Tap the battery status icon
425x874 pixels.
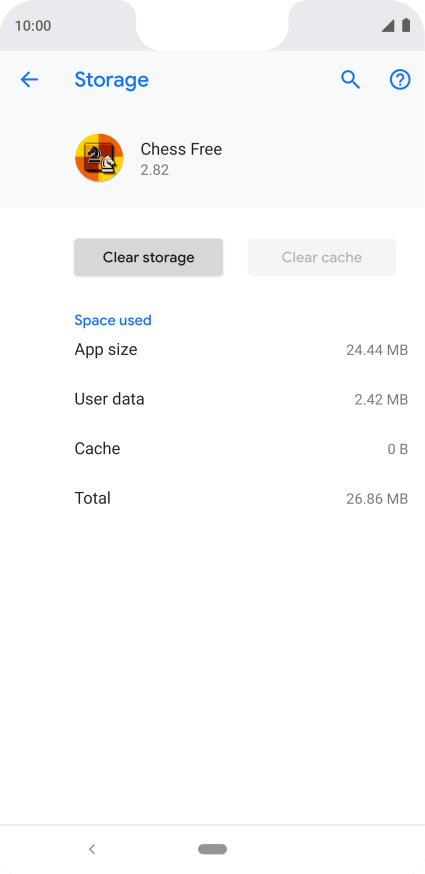click(406, 25)
